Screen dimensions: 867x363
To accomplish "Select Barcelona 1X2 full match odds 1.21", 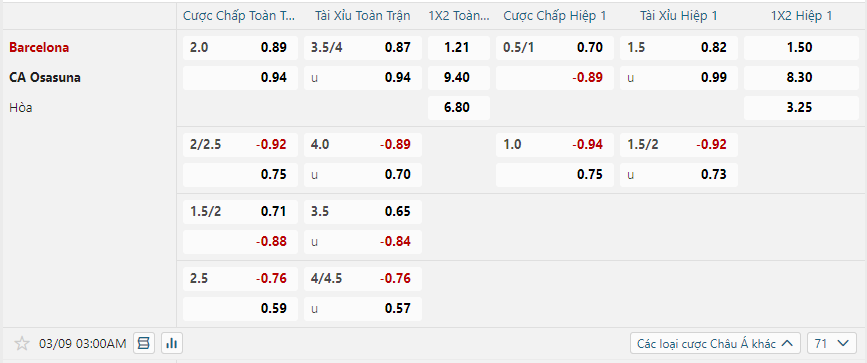I will [x=458, y=48].
